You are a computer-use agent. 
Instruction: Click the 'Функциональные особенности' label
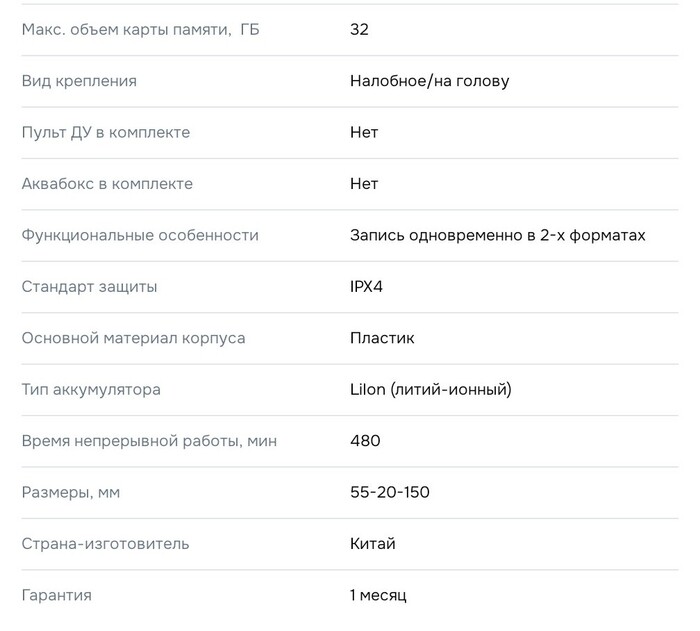coord(140,235)
